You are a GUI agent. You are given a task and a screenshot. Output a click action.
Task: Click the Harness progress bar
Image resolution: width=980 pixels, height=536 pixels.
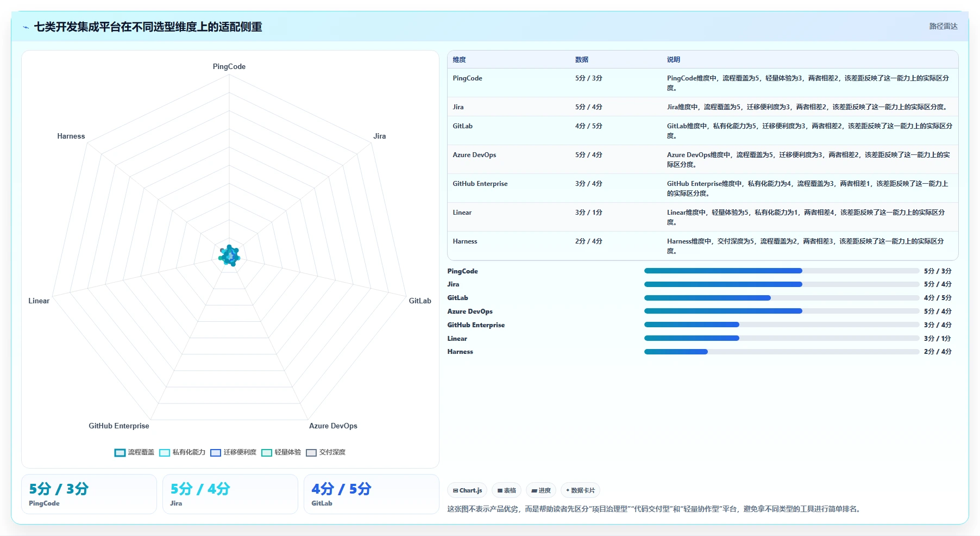[x=782, y=352]
